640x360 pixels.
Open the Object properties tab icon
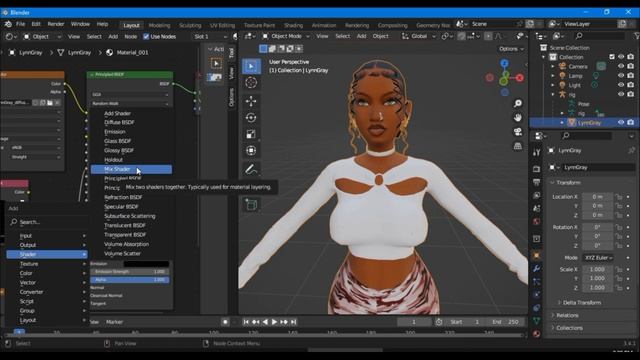pyautogui.click(x=536, y=256)
